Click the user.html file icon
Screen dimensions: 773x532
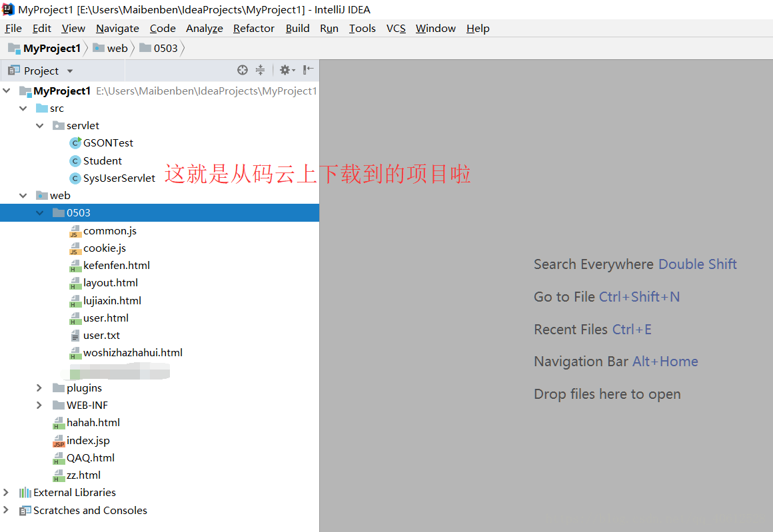pos(75,318)
